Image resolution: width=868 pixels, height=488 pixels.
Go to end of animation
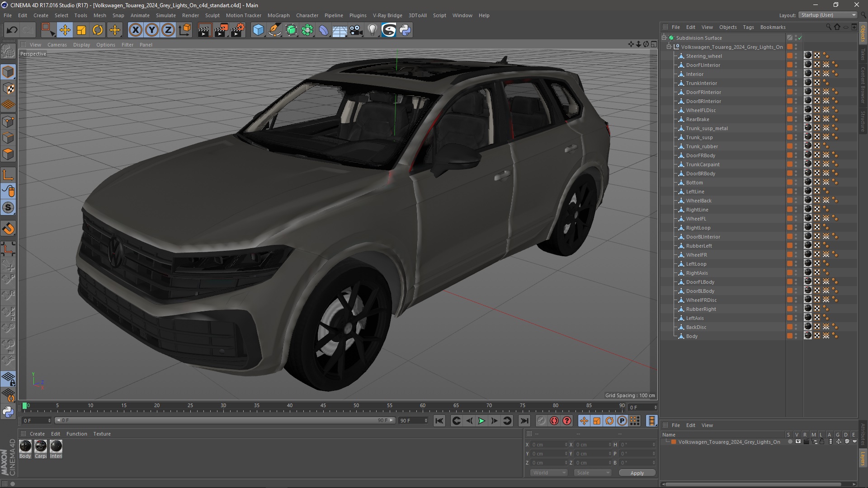(524, 421)
